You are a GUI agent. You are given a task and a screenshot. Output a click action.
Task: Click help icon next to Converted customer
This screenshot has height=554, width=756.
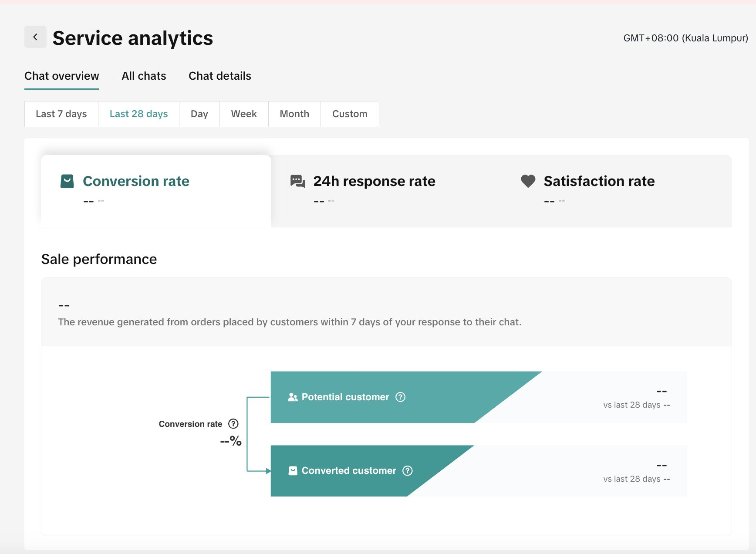tap(407, 471)
